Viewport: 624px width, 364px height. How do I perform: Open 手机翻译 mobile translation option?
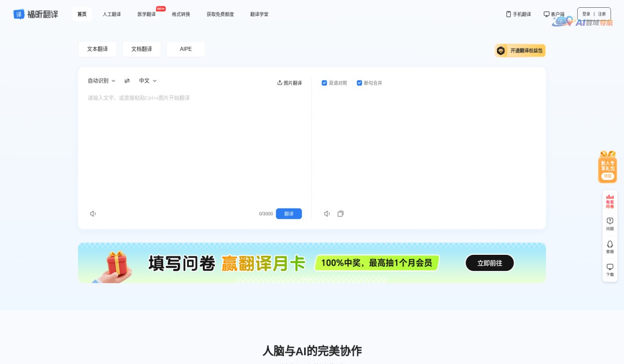(x=518, y=14)
